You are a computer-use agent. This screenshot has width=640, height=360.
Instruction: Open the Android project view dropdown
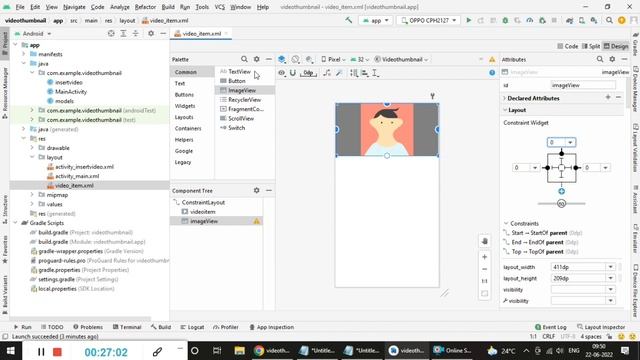33,33
